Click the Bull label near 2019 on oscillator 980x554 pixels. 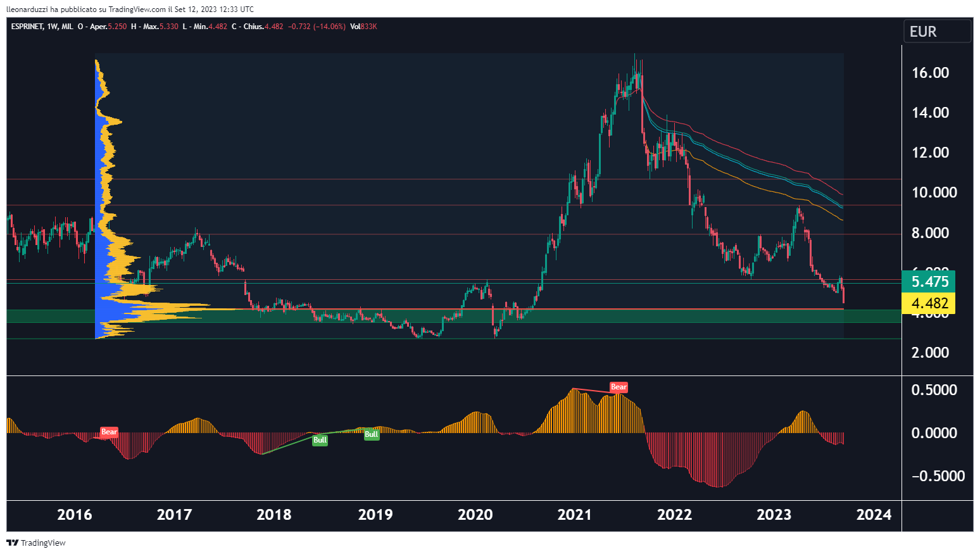372,434
